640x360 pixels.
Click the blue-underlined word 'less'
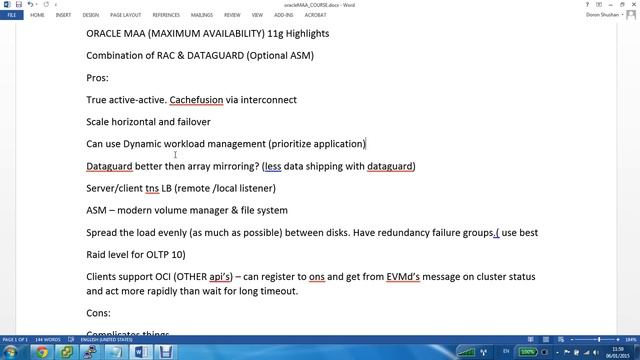pos(273,167)
